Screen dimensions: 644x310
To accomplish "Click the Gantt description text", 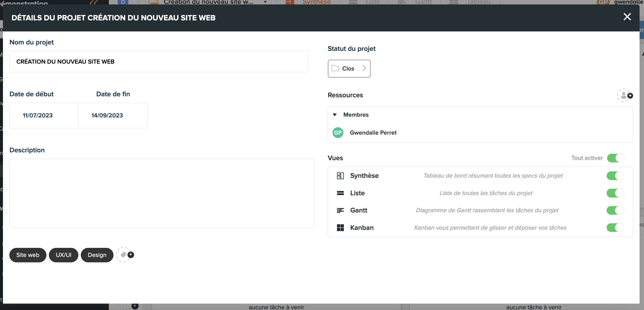I will coord(487,211).
